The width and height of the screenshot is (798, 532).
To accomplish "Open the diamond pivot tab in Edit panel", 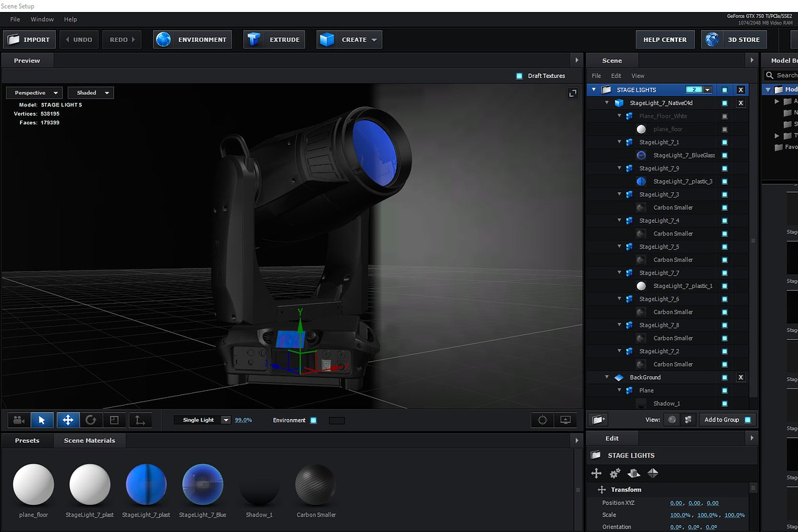I will (652, 473).
